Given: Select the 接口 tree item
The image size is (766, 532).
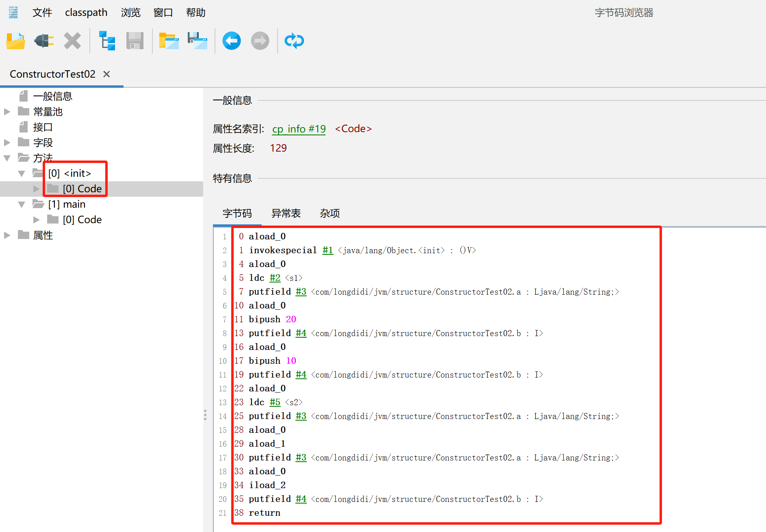Looking at the screenshot, I should coord(43,127).
